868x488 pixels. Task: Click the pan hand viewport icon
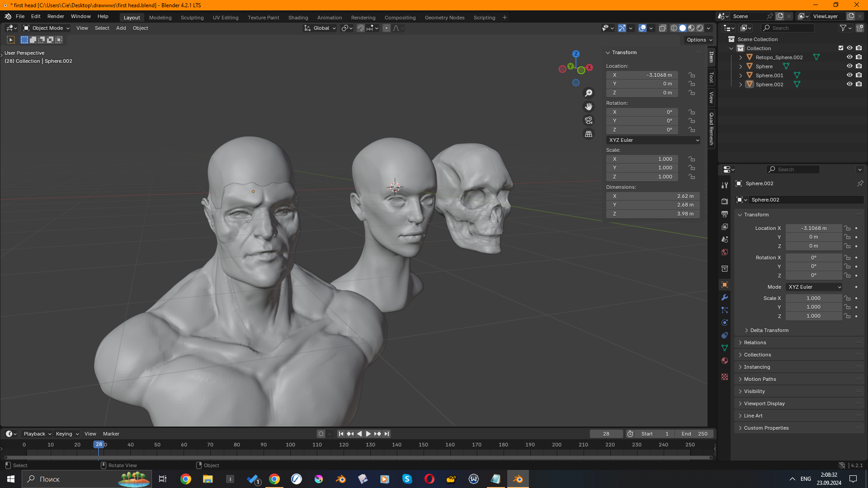tap(589, 107)
